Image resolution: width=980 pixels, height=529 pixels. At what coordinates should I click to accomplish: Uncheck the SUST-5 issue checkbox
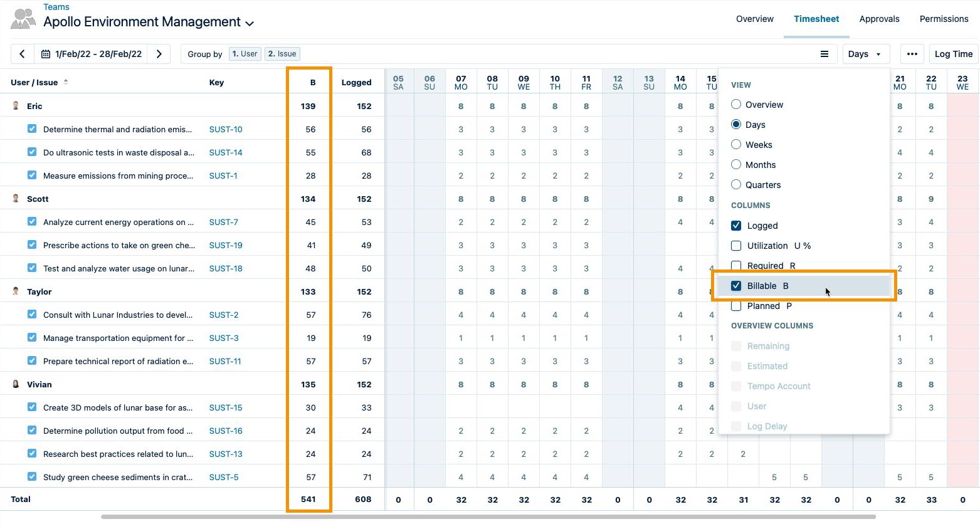coord(31,477)
